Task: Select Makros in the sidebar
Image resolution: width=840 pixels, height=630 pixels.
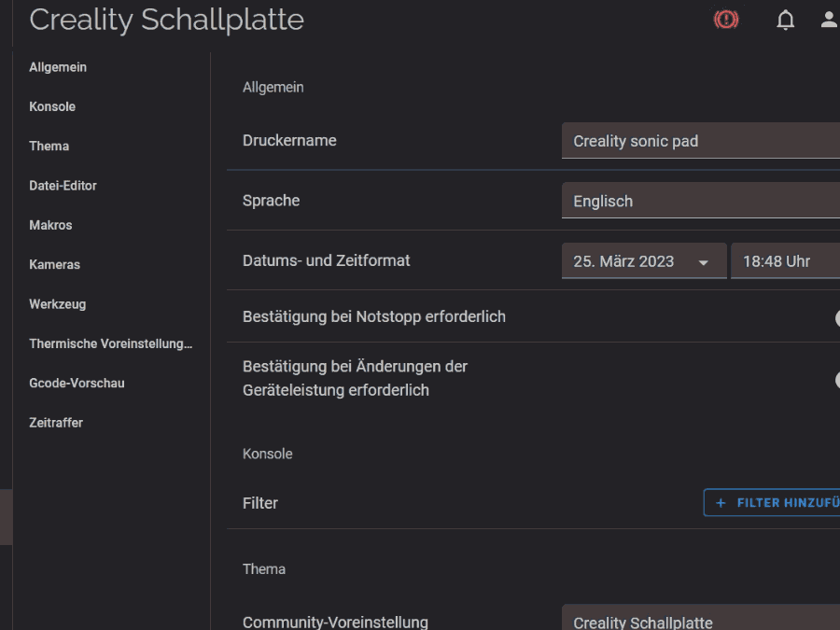Action: [50, 225]
